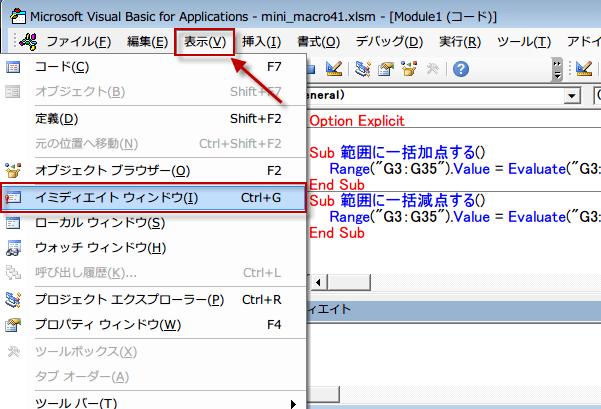
Task: Toggle Design Mode from the toolbar
Action: (x=333, y=69)
